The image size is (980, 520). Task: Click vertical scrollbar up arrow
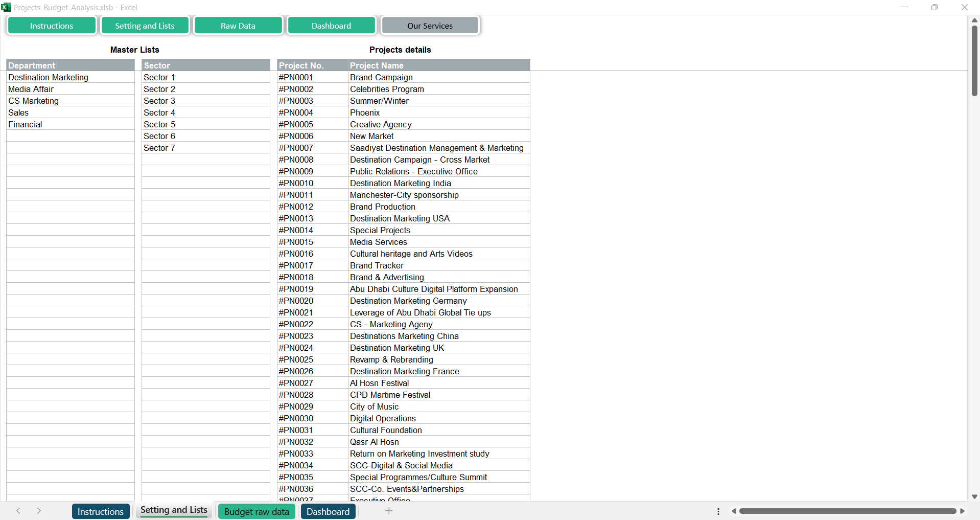point(974,20)
